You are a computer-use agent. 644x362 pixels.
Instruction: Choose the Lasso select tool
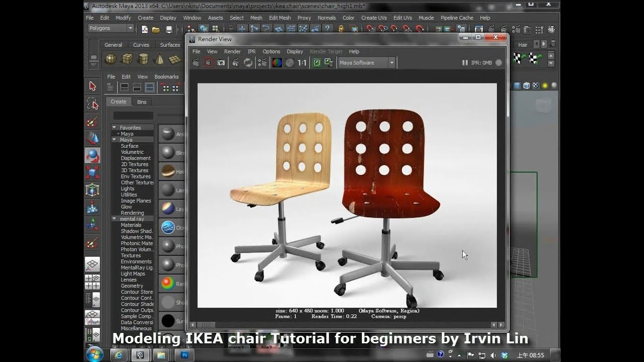[93, 104]
